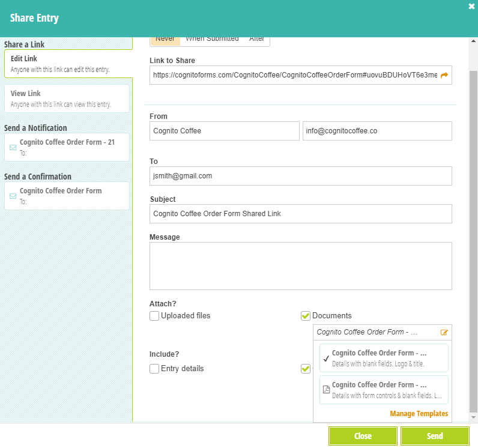
Task: Toggle the checked box beside Entry details row
Action: (x=306, y=369)
